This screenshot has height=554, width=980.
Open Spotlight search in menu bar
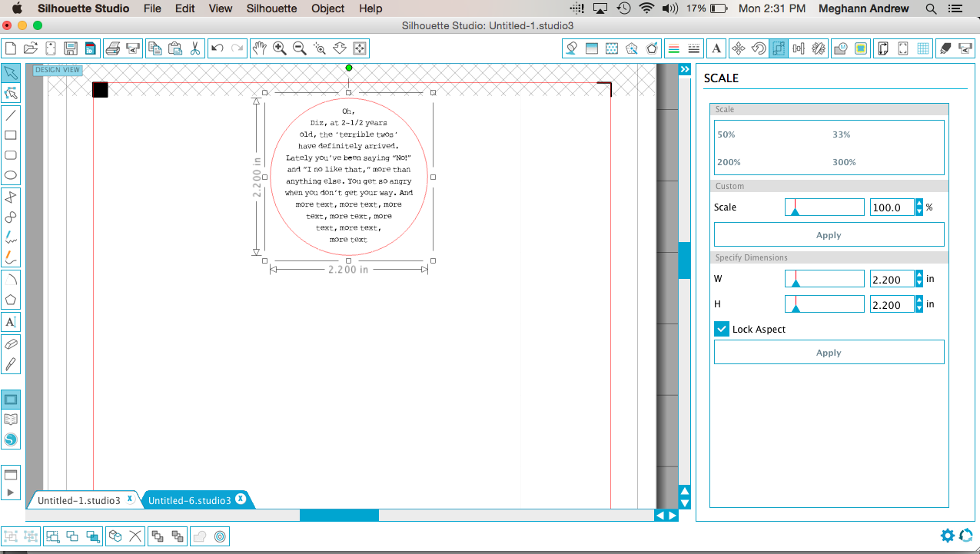click(931, 8)
